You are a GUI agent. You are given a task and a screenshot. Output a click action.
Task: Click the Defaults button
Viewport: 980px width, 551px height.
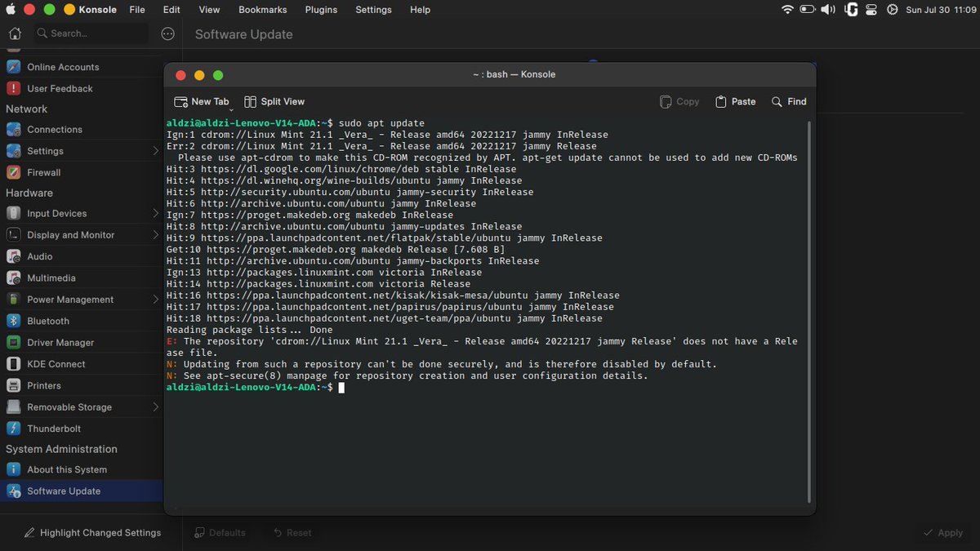(220, 532)
